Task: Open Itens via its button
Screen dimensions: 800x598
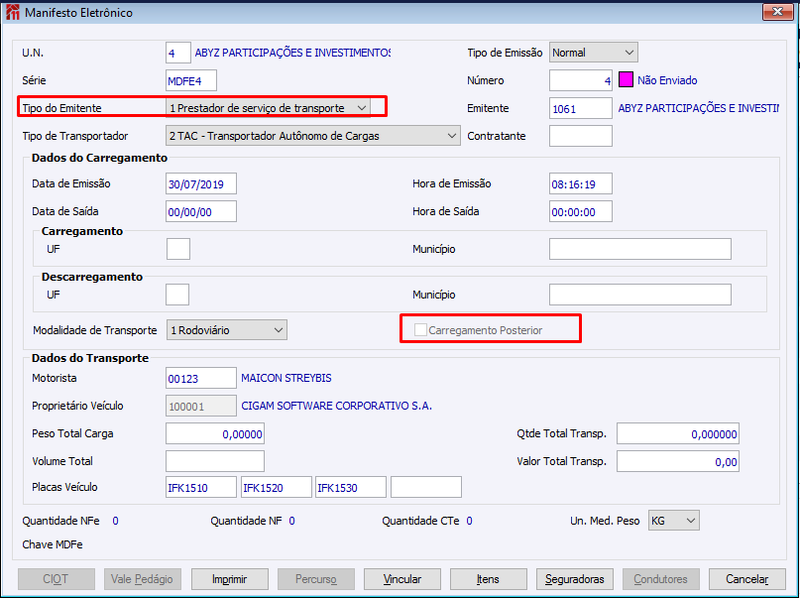Action: [x=488, y=579]
